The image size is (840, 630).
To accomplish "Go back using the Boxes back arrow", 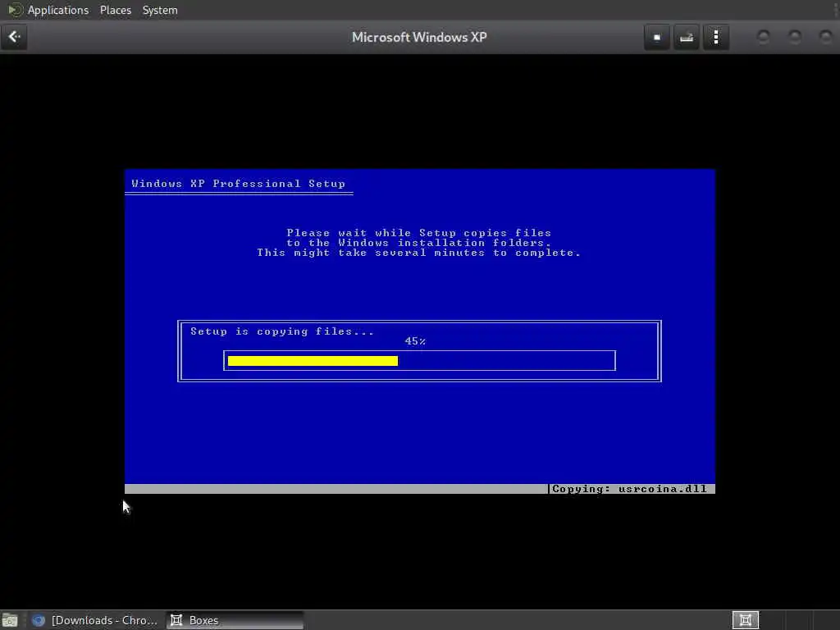I will 14,37.
